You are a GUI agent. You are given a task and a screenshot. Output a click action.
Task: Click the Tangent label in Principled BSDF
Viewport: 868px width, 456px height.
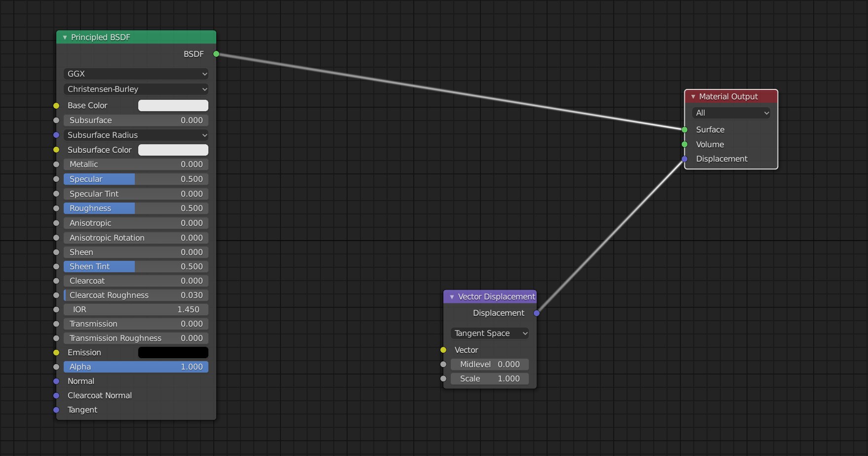82,410
